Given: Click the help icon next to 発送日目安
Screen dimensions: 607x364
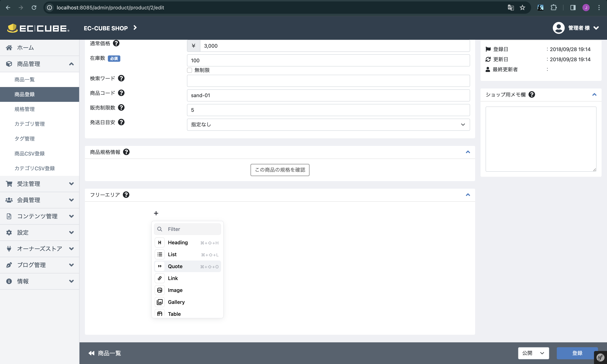Looking at the screenshot, I should pyautogui.click(x=121, y=122).
